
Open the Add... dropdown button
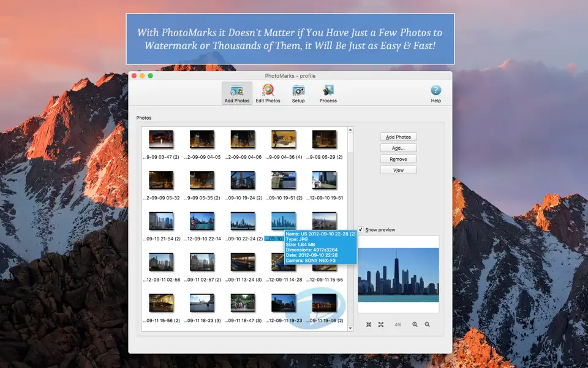398,147
